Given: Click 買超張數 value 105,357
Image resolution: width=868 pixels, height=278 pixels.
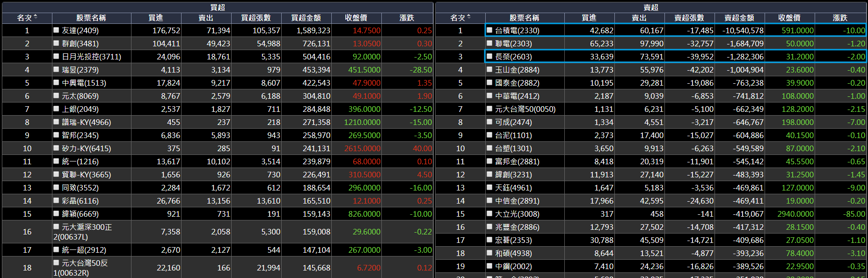Looking at the screenshot, I should 266,30.
